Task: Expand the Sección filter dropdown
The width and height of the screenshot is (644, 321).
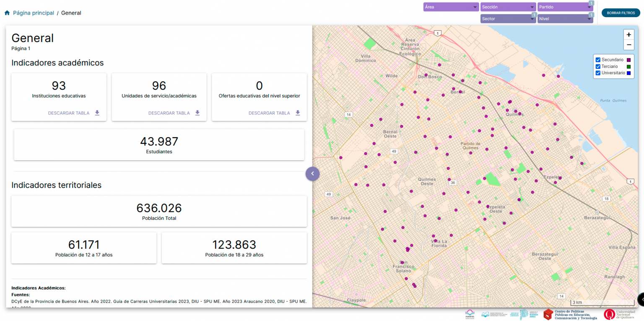Action: point(508,7)
